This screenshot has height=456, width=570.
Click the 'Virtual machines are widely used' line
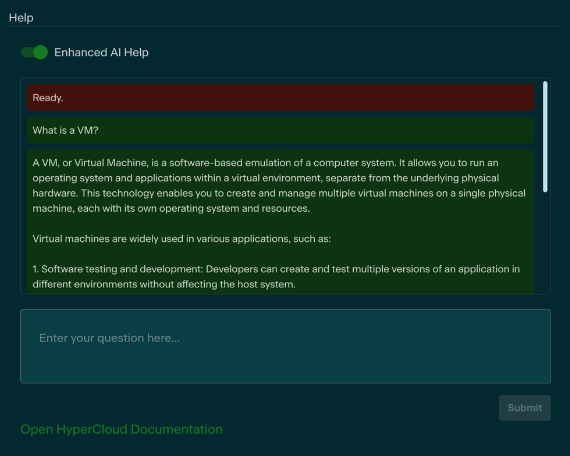click(x=182, y=239)
